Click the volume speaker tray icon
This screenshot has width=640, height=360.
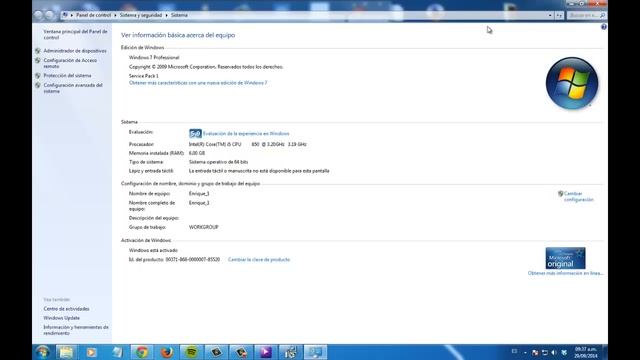point(554,352)
